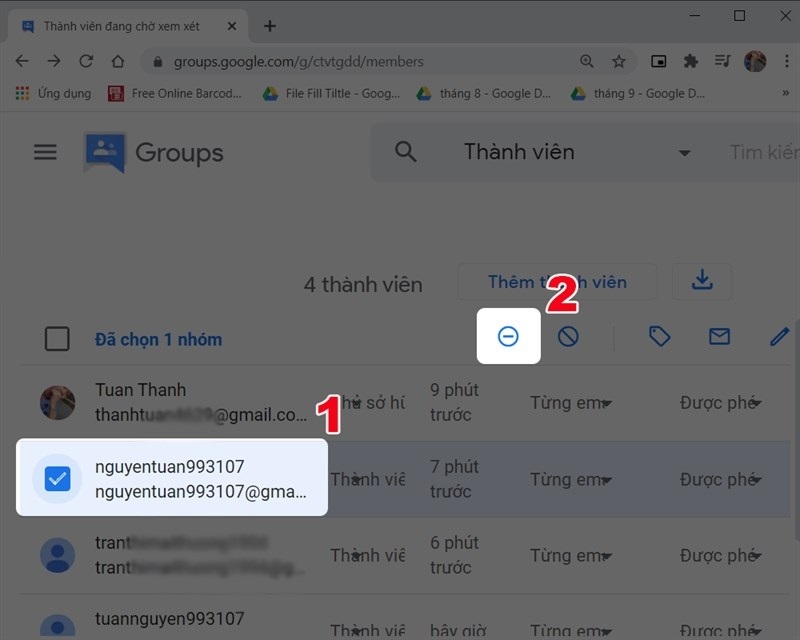This screenshot has height=640, width=800.
Task: Click the download members icon
Action: (702, 281)
